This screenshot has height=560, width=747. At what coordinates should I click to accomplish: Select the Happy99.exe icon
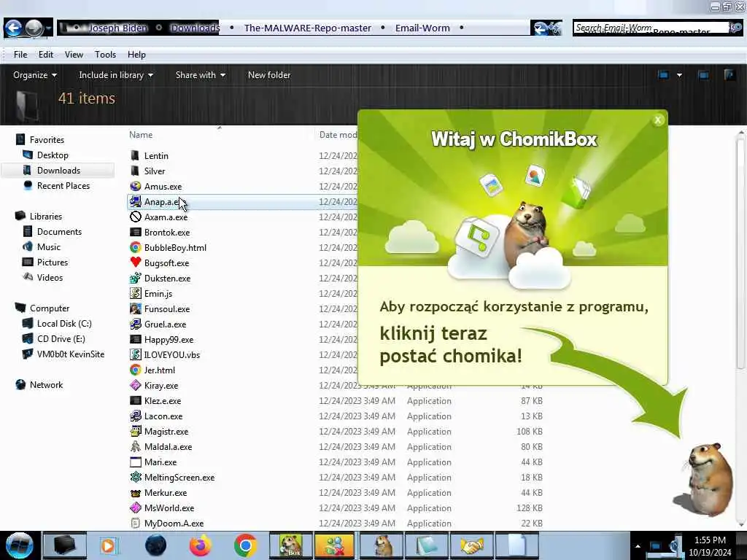point(135,340)
